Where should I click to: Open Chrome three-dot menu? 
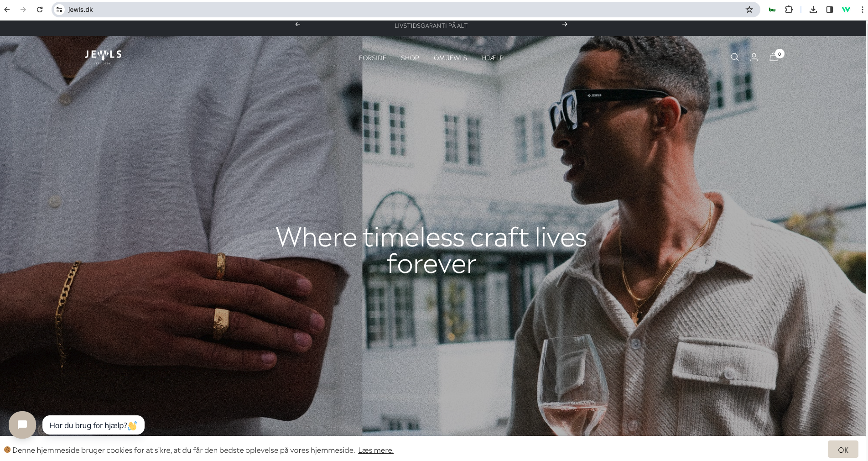(x=862, y=10)
